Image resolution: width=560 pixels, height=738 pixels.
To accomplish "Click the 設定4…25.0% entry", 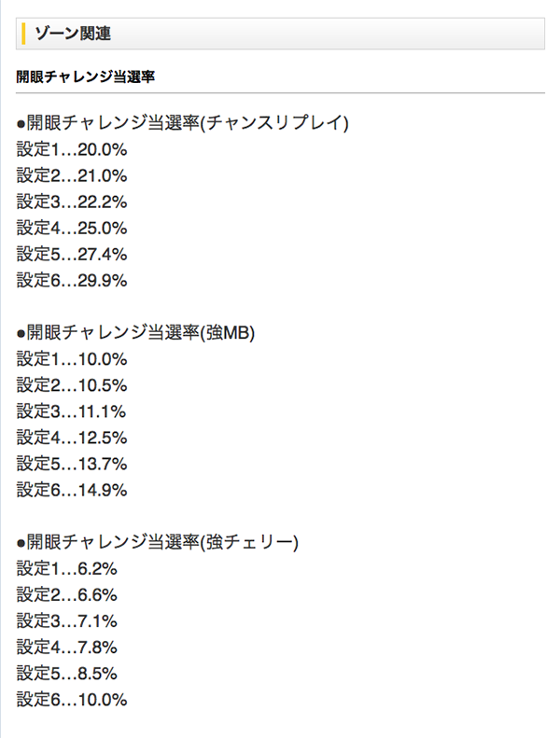I will pos(72,228).
